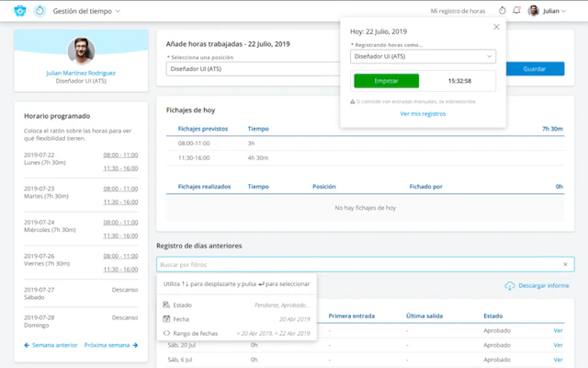Click the app logo icon in header
The width and height of the screenshot is (588, 368).
[x=20, y=11]
